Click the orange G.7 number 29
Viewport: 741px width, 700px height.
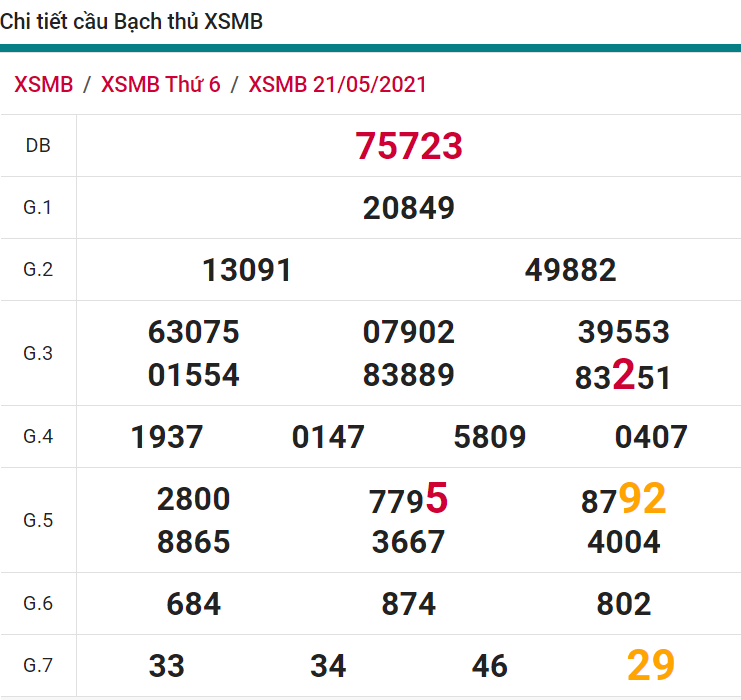pyautogui.click(x=650, y=665)
